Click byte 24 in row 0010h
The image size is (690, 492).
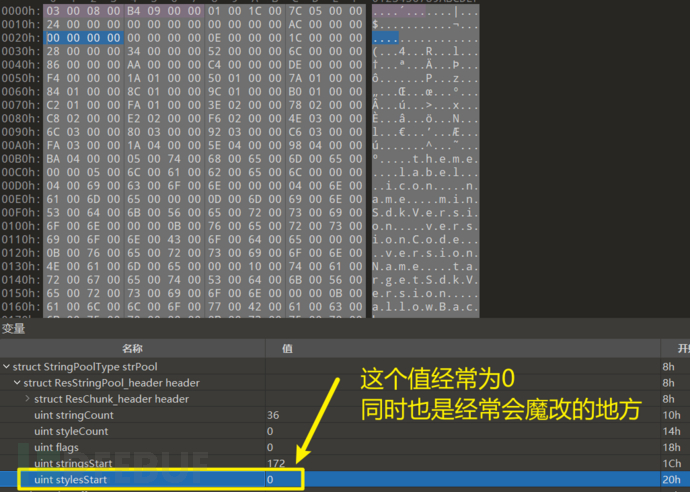(53, 24)
